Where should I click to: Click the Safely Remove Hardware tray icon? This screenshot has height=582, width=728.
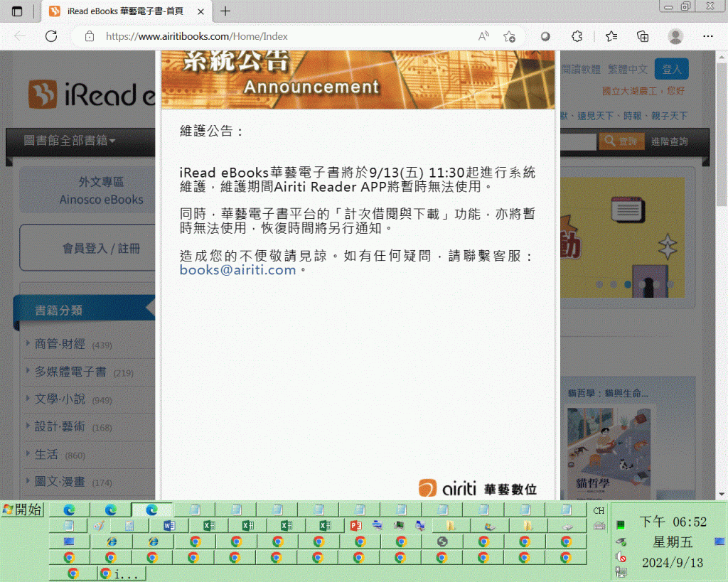621,541
